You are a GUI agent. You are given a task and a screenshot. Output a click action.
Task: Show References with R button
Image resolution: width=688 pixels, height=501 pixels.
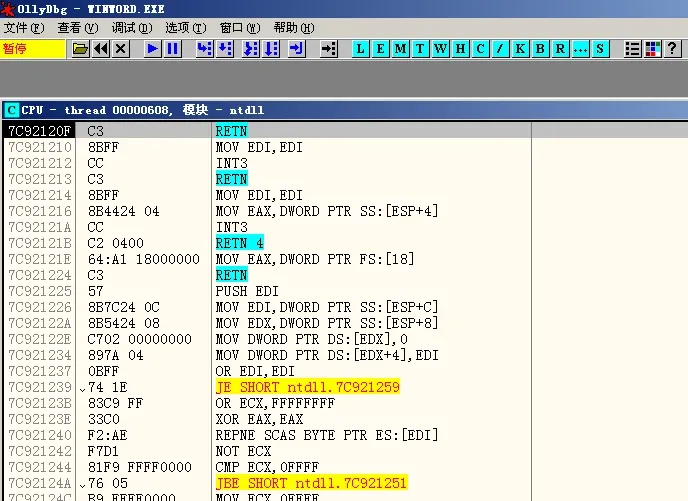click(x=560, y=49)
